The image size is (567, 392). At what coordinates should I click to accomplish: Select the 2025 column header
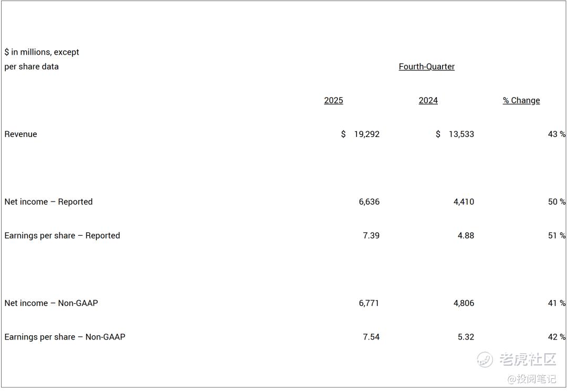click(333, 100)
